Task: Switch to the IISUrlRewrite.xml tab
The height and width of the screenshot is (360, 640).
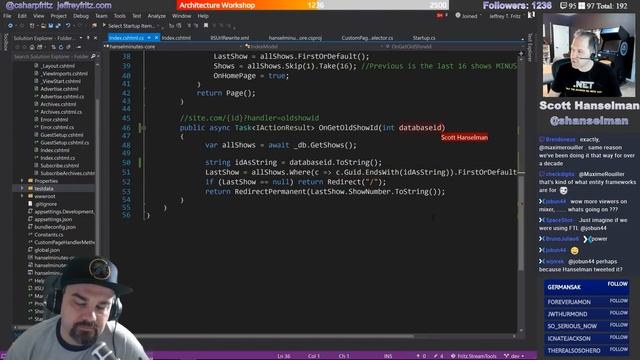Action: 230,38
